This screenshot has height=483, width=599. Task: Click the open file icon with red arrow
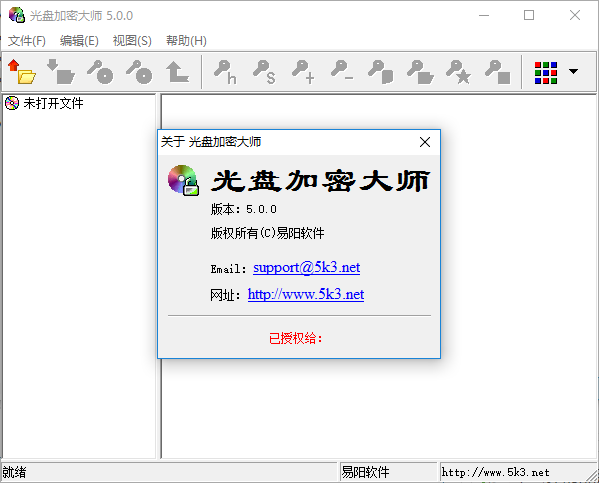(x=22, y=72)
